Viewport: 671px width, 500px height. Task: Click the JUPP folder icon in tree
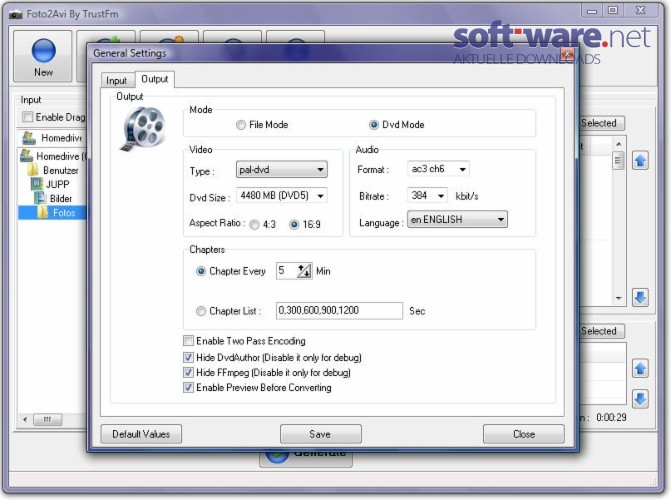pyautogui.click(x=37, y=184)
